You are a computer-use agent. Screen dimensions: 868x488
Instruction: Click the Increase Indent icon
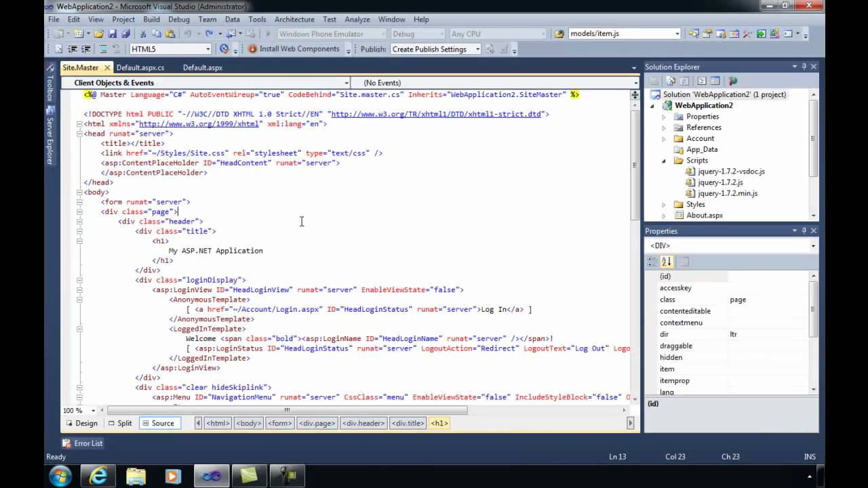pos(86,49)
